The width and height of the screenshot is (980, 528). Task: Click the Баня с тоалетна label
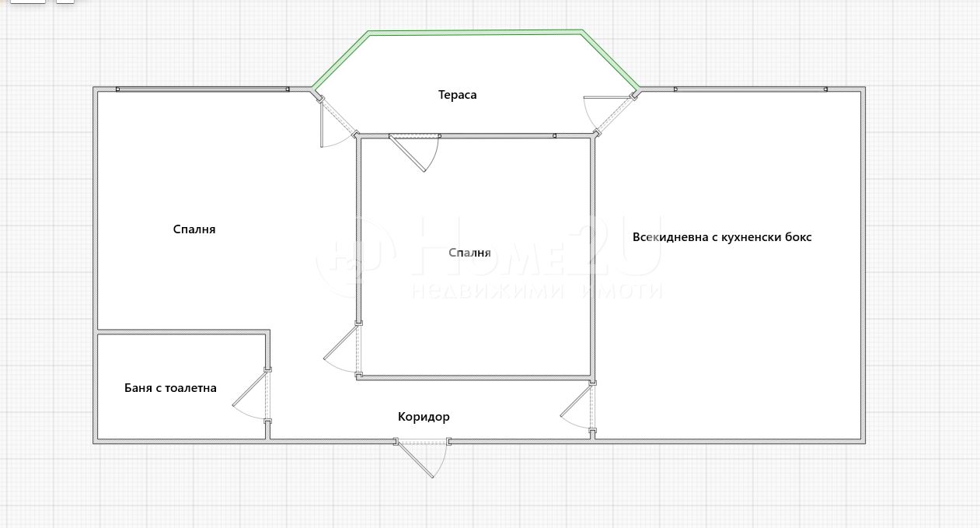(x=170, y=388)
